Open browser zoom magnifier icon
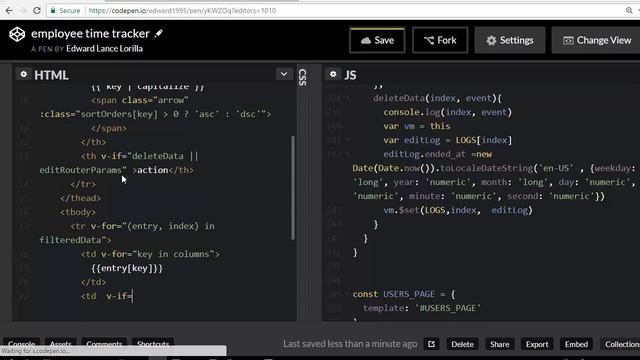Screen dimensions: 640x360 (x=629, y=11)
